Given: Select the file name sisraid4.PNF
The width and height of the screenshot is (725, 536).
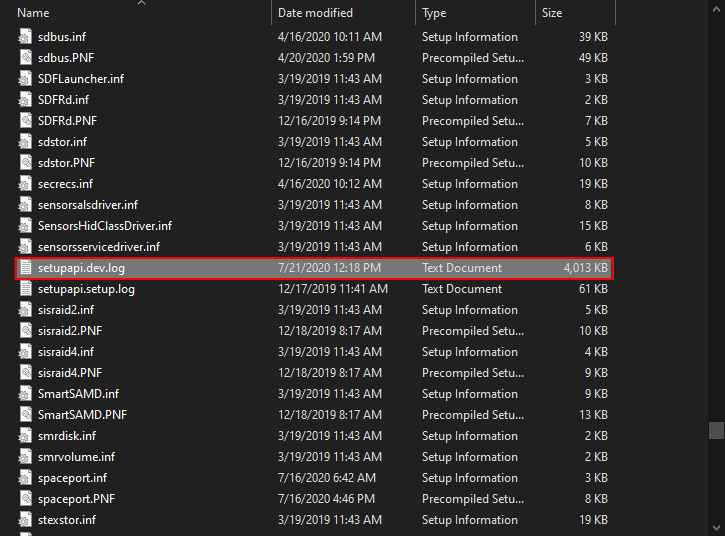Looking at the screenshot, I should pos(70,373).
